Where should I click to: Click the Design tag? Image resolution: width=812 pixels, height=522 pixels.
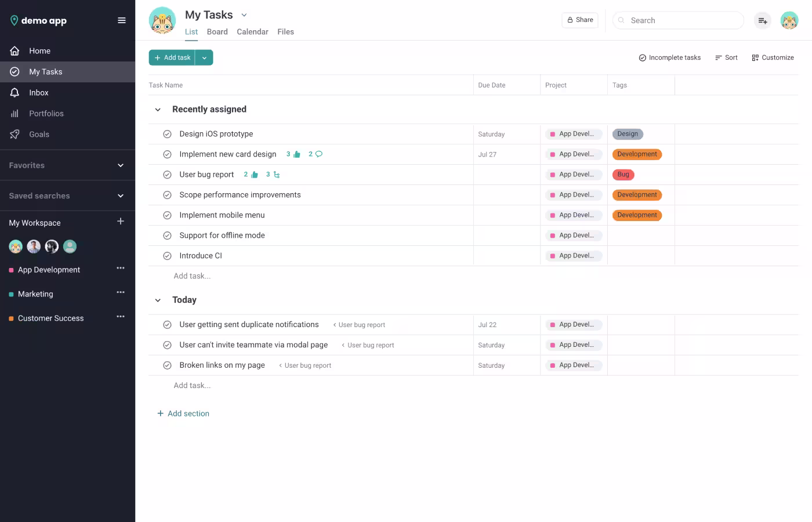(628, 134)
